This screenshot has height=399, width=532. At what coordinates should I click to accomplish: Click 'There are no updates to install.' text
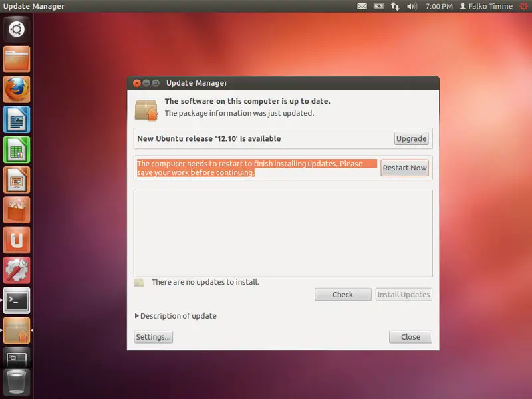(x=205, y=282)
